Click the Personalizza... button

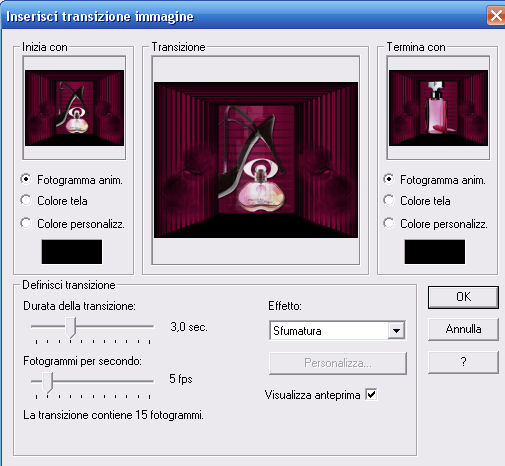(x=338, y=363)
